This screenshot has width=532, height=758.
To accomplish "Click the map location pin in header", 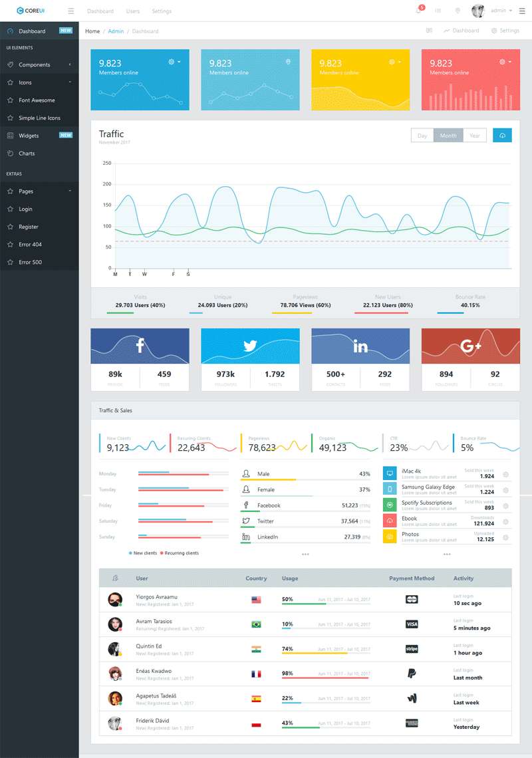I will [458, 11].
